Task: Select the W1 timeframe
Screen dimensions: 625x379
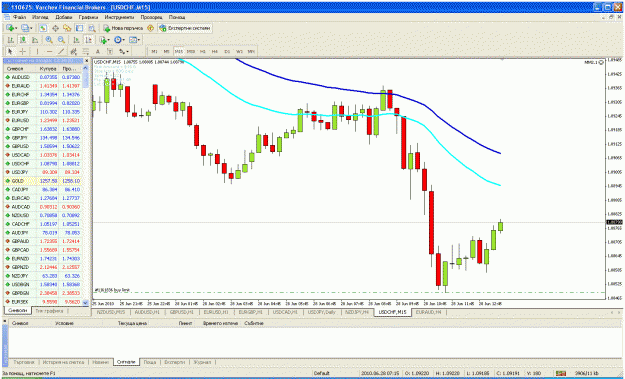Action: [x=239, y=51]
